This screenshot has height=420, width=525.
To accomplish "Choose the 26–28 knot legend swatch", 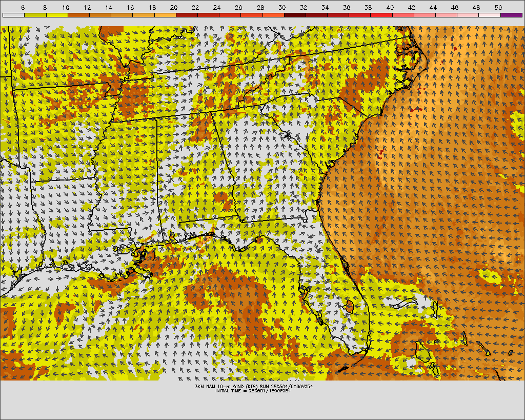I will coord(251,15).
